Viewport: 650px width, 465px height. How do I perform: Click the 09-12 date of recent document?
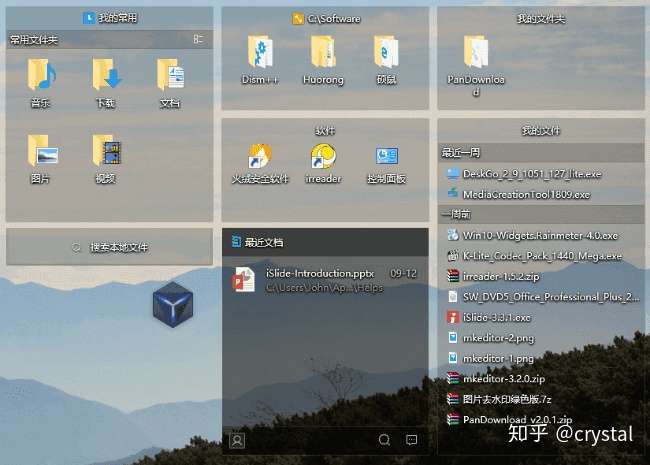click(403, 274)
